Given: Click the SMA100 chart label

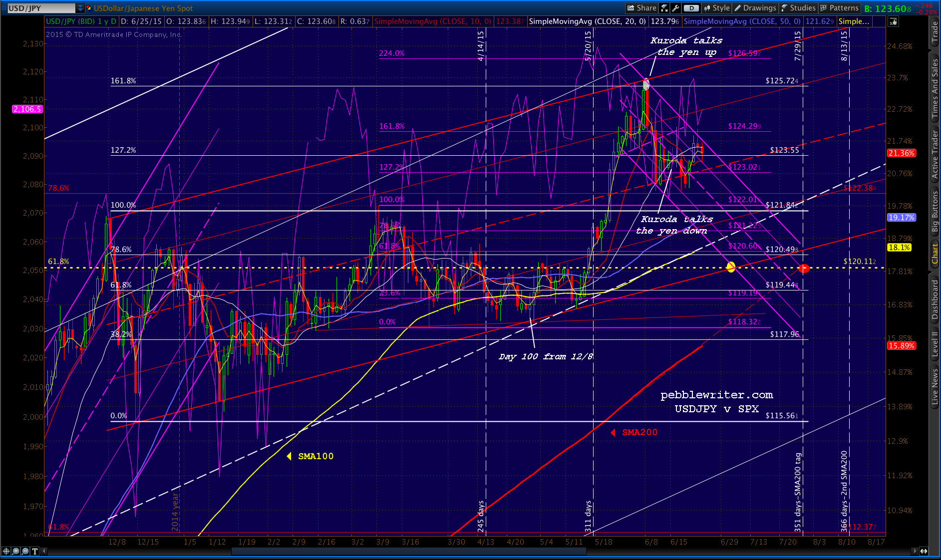Looking at the screenshot, I should click(315, 456).
